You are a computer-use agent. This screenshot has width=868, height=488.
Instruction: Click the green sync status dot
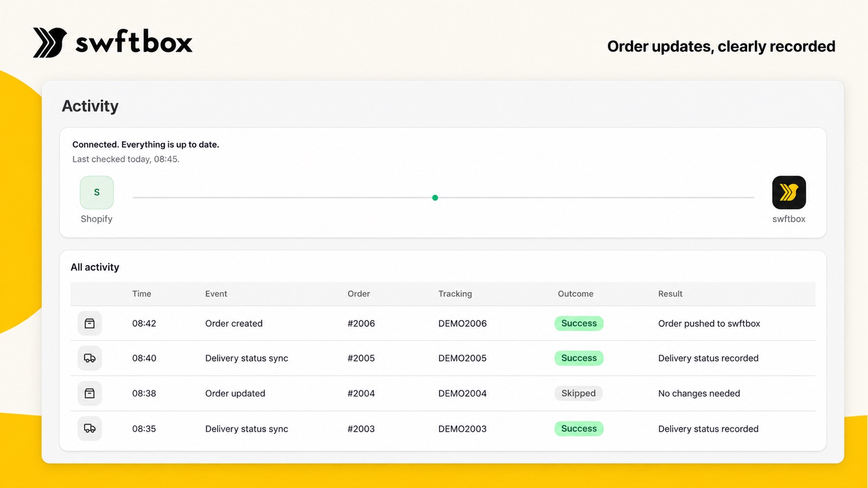(435, 198)
